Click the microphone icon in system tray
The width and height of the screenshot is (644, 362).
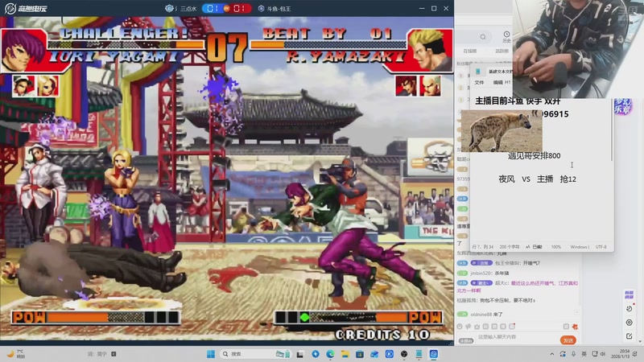tap(573, 354)
